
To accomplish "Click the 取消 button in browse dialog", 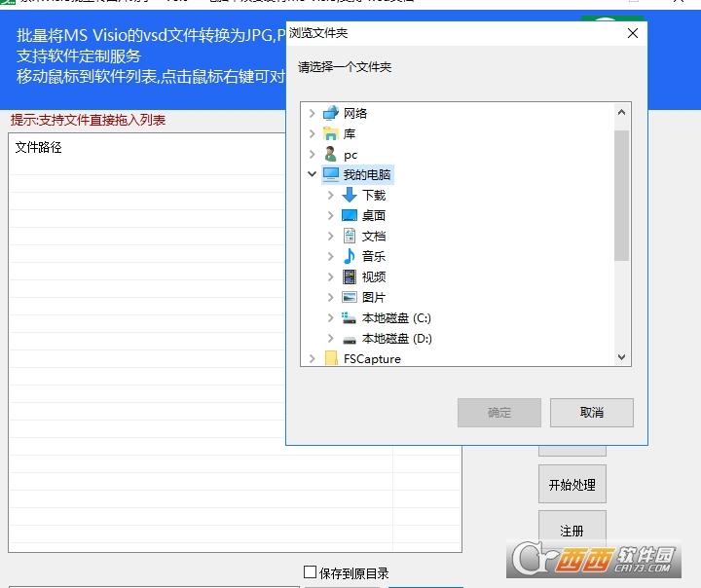I will (592, 412).
